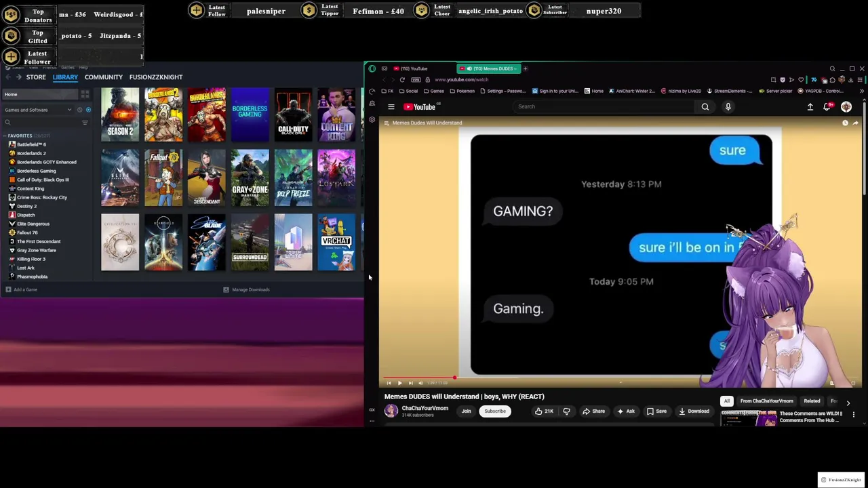The height and width of the screenshot is (488, 868).
Task: Select the Memes DUDES browser tab
Action: 488,68
